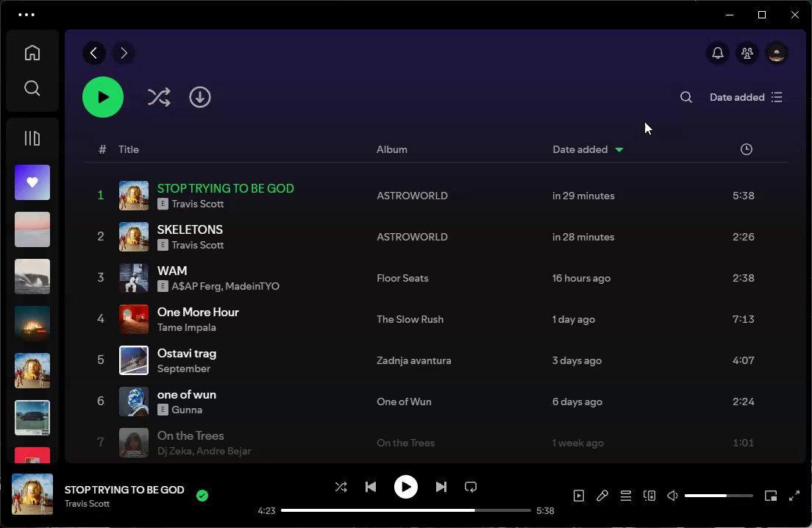Open the user profile avatar menu
Image resolution: width=812 pixels, height=528 pixels.
pos(777,53)
